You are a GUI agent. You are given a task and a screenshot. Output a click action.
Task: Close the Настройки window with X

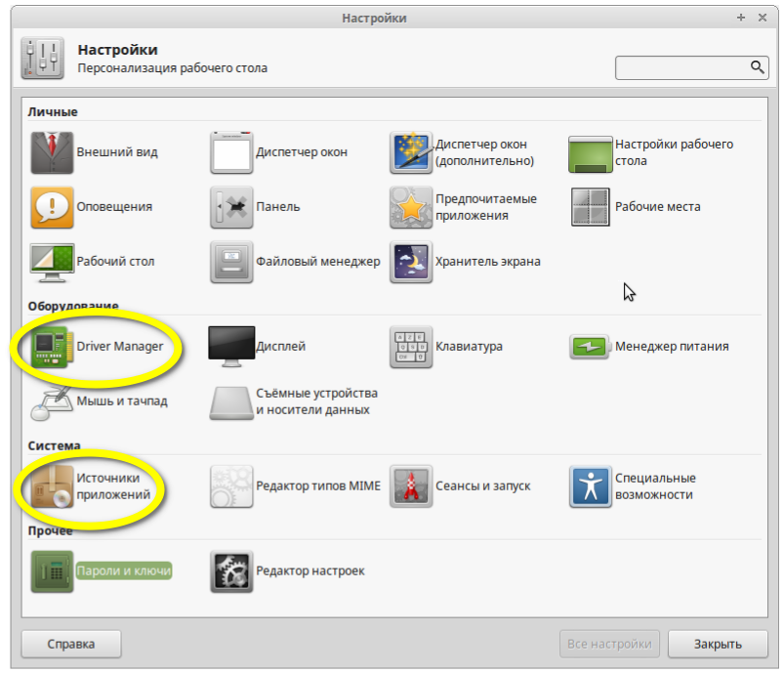click(763, 18)
